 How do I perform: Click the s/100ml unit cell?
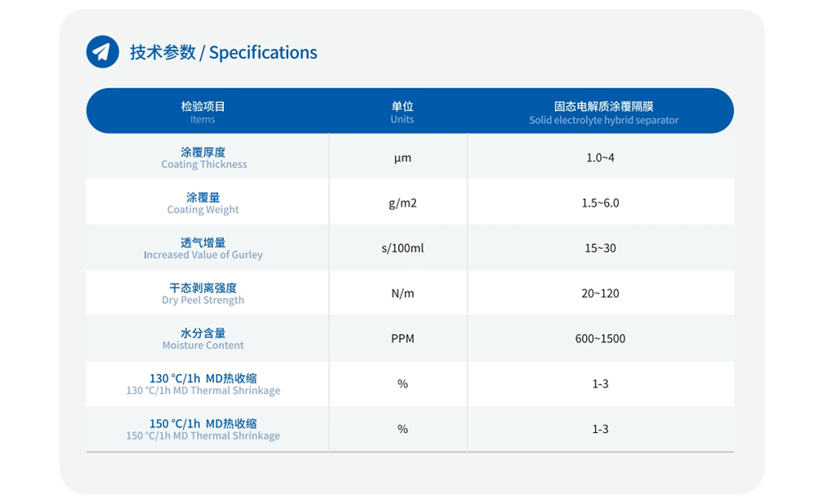coord(402,248)
